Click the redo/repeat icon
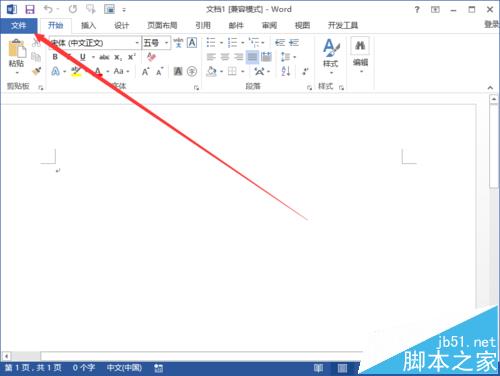The width and height of the screenshot is (500, 376). (x=73, y=9)
